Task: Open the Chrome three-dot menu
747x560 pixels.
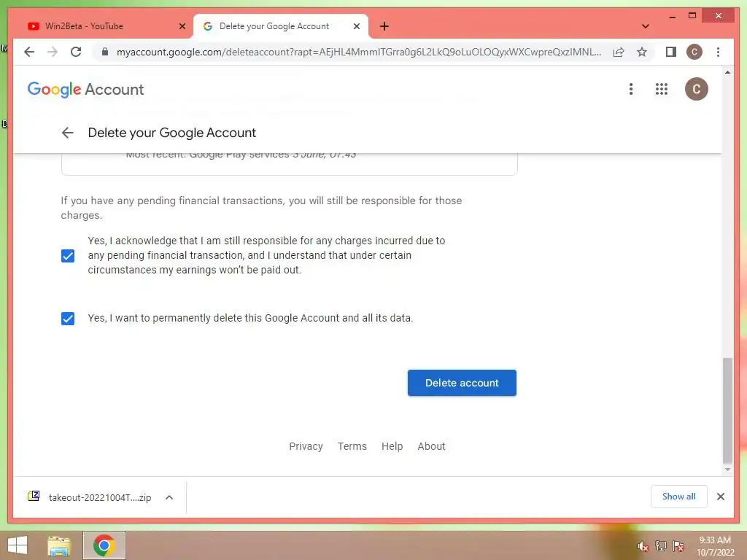Action: tap(718, 52)
